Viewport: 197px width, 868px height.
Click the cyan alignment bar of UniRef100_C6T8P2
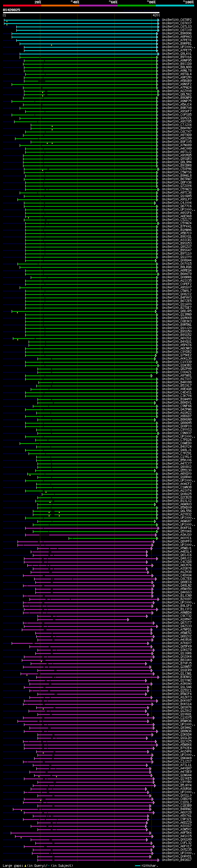82,20
